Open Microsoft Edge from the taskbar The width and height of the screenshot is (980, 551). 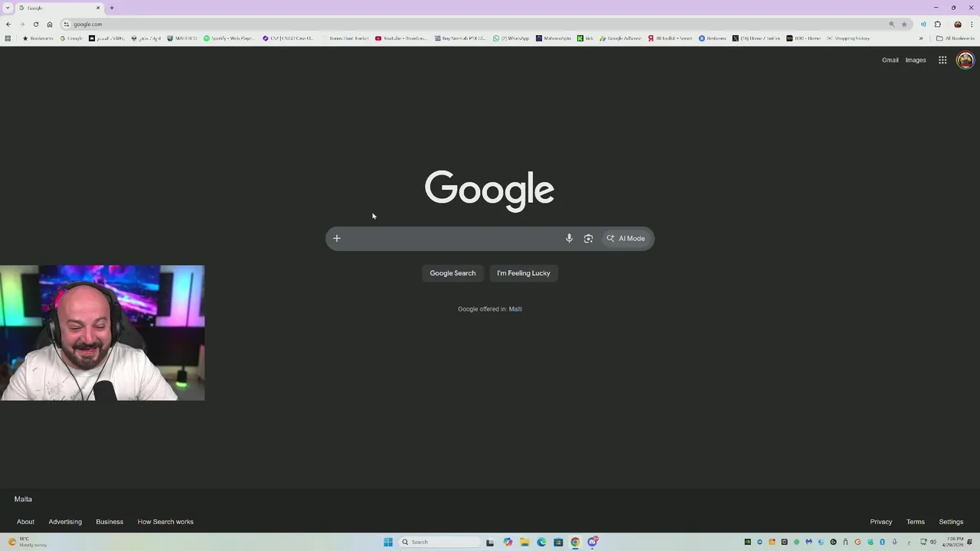click(541, 542)
